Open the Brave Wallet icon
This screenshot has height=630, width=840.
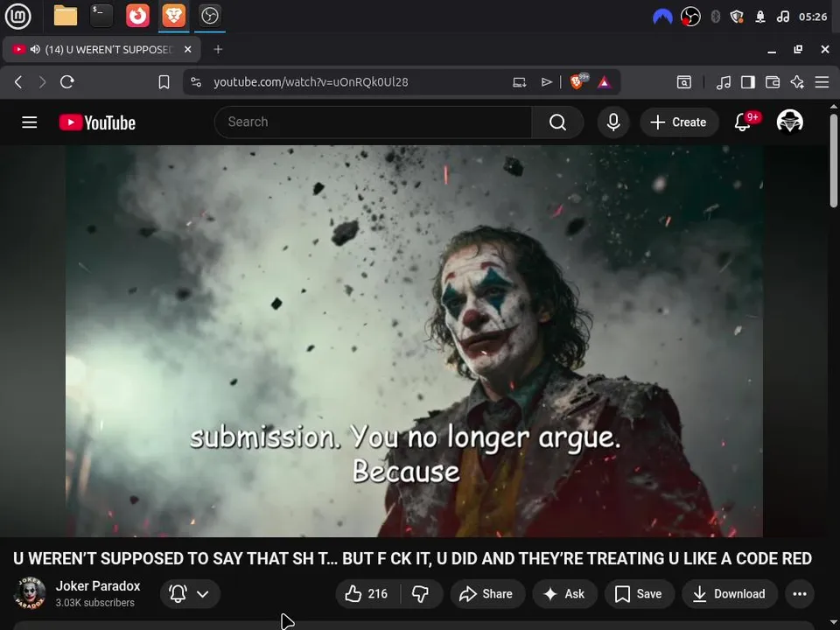(773, 82)
